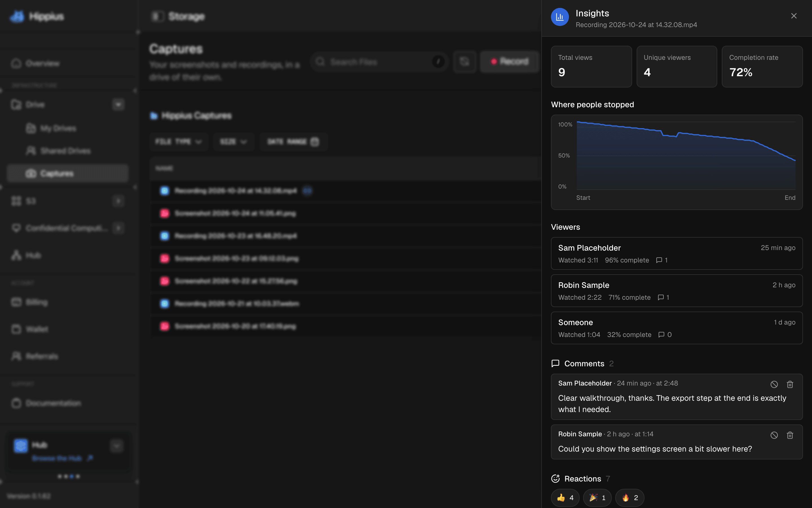This screenshot has width=812, height=508.
Task: Select Shared Drives in the sidebar
Action: tap(67, 151)
